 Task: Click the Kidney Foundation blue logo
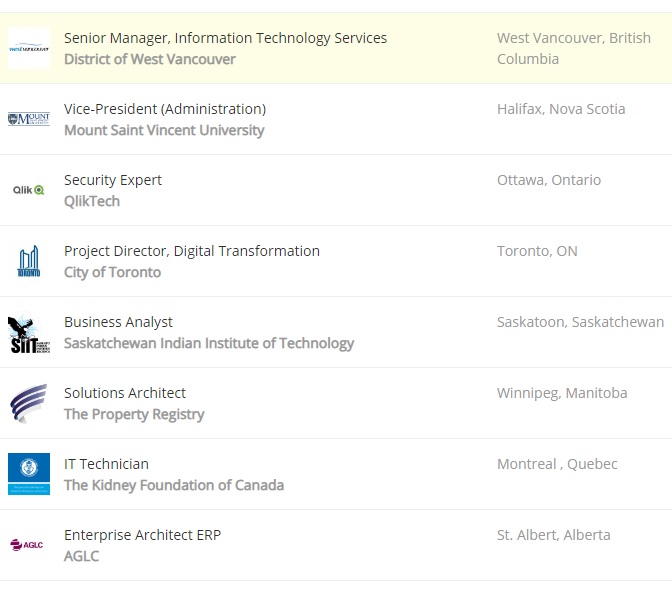coord(28,474)
